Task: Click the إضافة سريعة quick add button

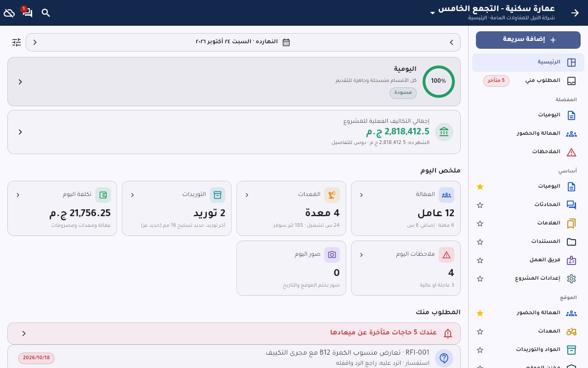Action: [528, 40]
